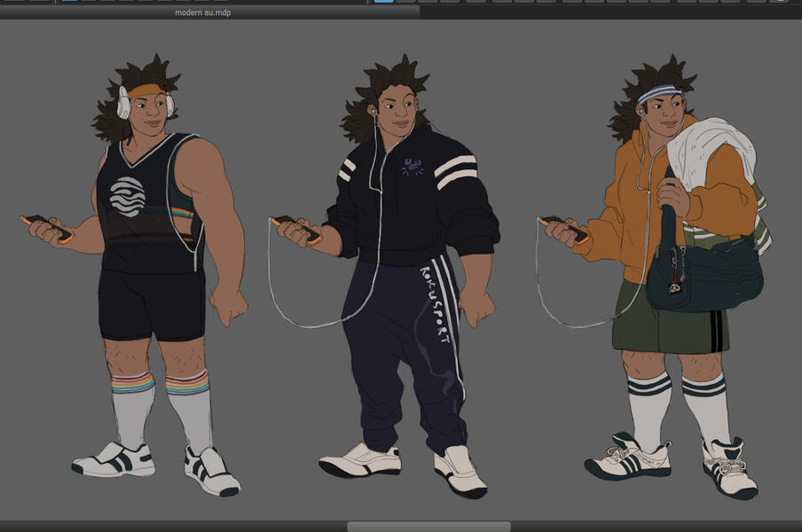Click the black shorts of the left character
This screenshot has height=532, width=802.
pos(151,303)
